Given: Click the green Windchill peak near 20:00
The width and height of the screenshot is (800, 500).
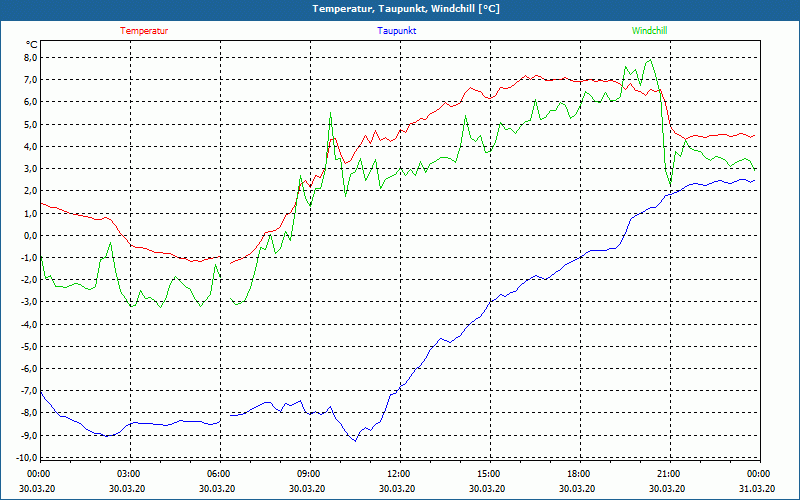Looking at the screenshot, I should [x=649, y=60].
